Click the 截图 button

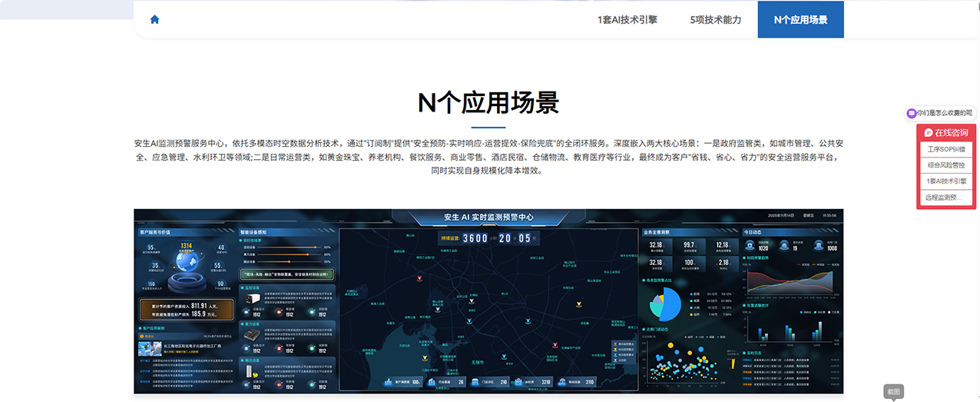coord(893,391)
